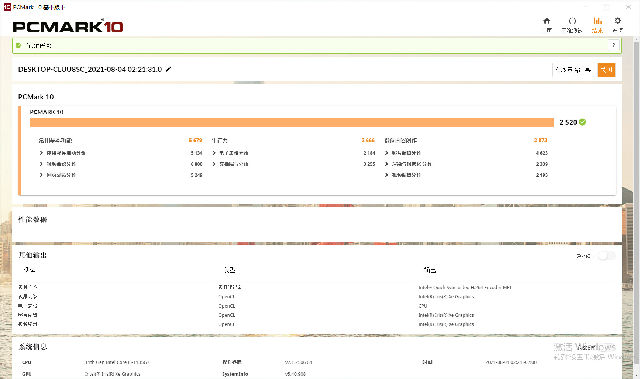Click the PCMark app icon in title bar
Image resolution: width=640 pixels, height=379 pixels.
point(7,7)
